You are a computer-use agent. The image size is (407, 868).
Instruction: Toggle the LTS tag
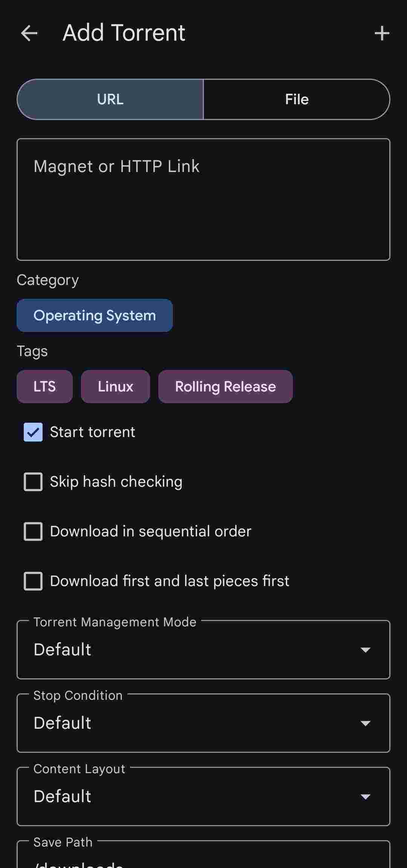(44, 386)
